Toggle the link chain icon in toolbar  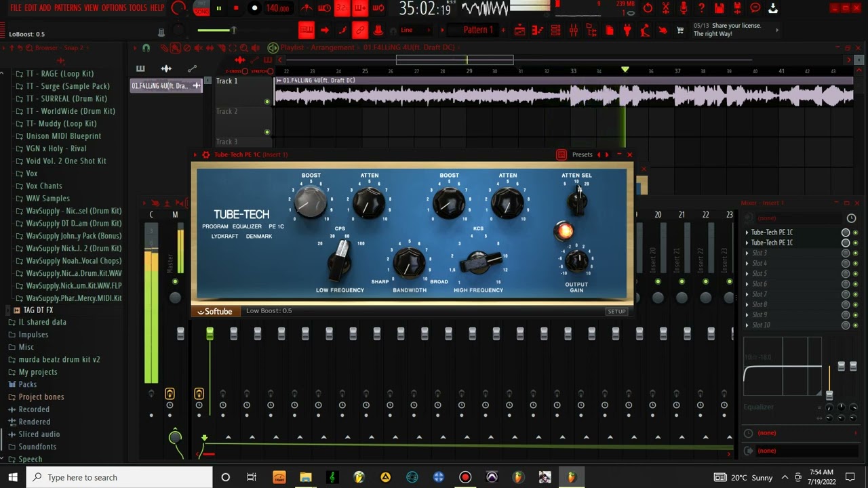coord(360,30)
